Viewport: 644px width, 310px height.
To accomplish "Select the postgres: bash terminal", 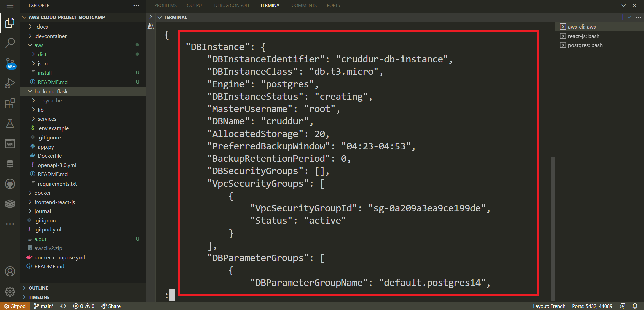I will [599, 45].
